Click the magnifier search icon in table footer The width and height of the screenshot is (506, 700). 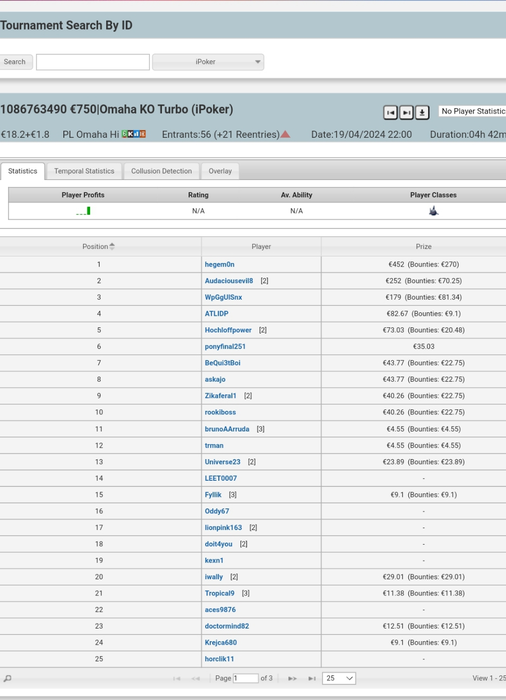[x=7, y=678]
